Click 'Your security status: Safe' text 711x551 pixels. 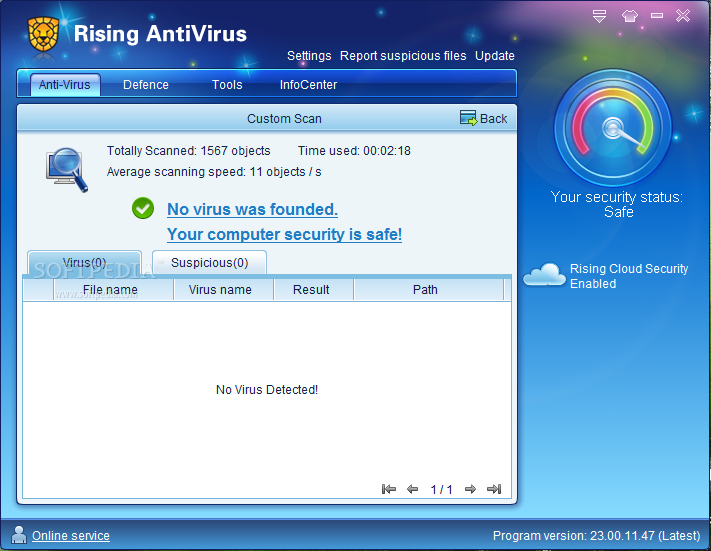click(617, 205)
